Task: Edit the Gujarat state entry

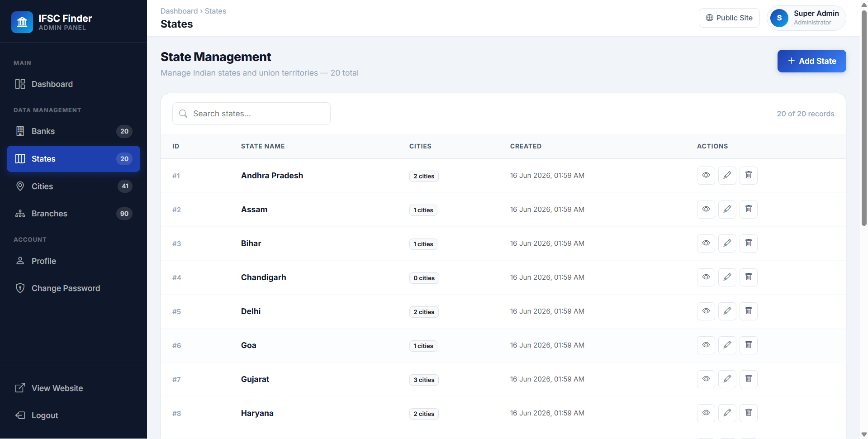Action: point(727,379)
